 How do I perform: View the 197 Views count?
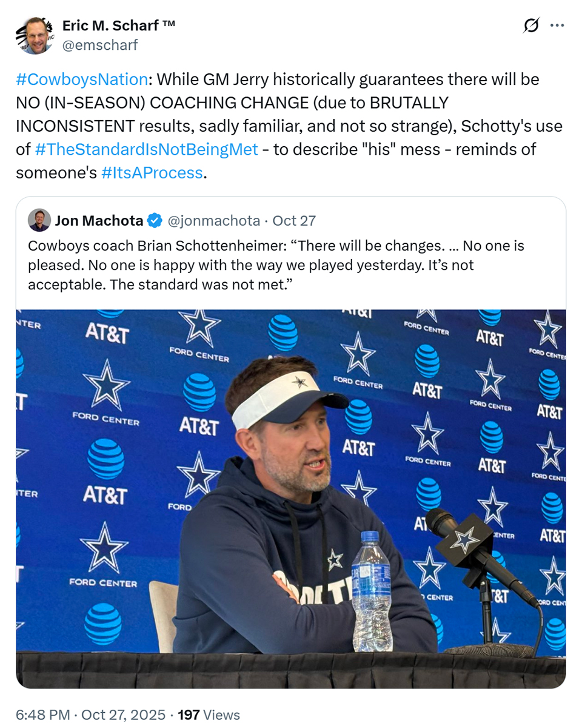[209, 715]
